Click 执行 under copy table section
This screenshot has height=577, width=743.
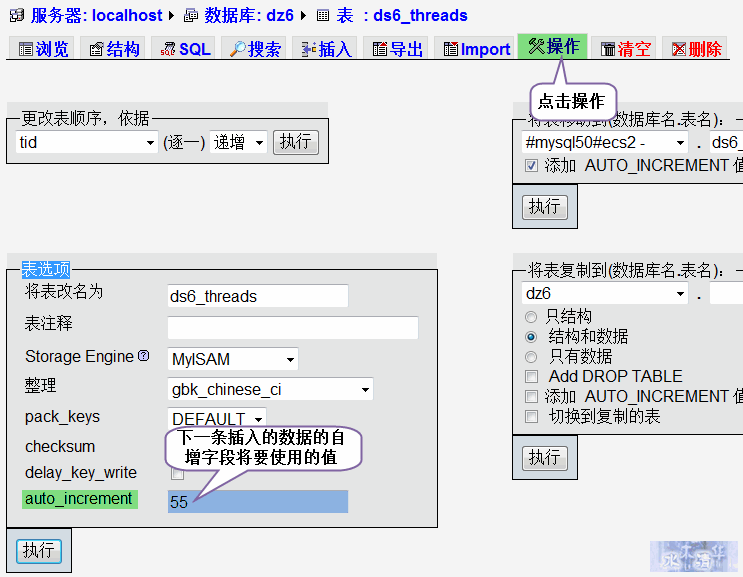tap(544, 458)
